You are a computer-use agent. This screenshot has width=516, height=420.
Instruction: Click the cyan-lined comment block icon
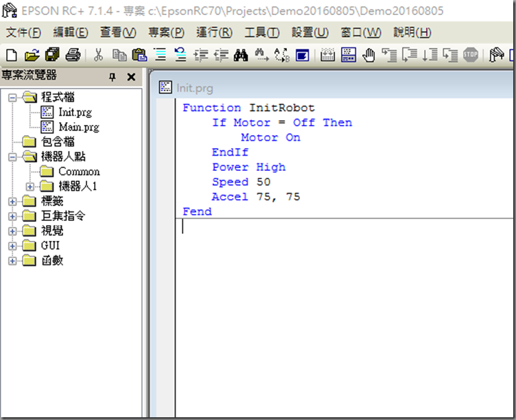point(161,55)
